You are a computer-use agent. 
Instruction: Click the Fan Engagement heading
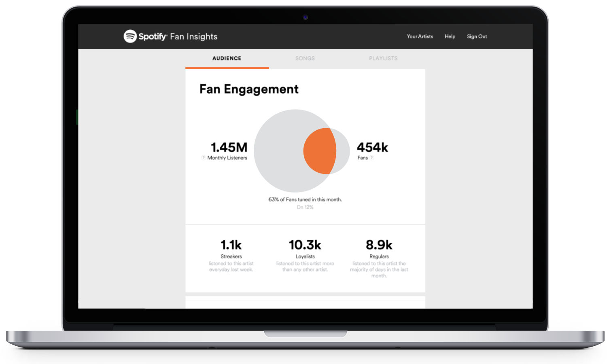249,89
